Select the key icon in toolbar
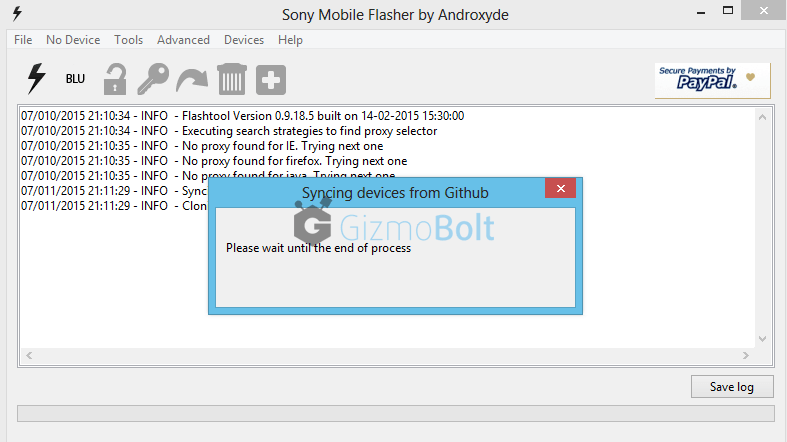The height and width of the screenshot is (442, 787). tap(153, 79)
